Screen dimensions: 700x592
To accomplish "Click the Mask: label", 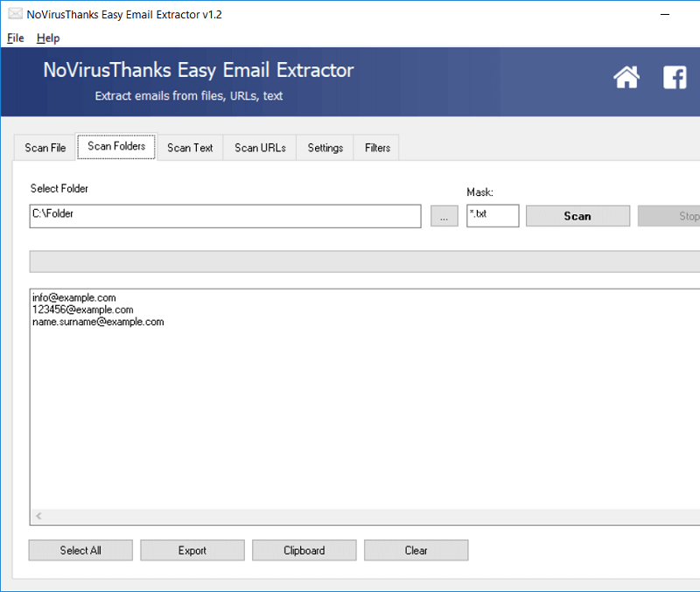I will pyautogui.click(x=479, y=192).
